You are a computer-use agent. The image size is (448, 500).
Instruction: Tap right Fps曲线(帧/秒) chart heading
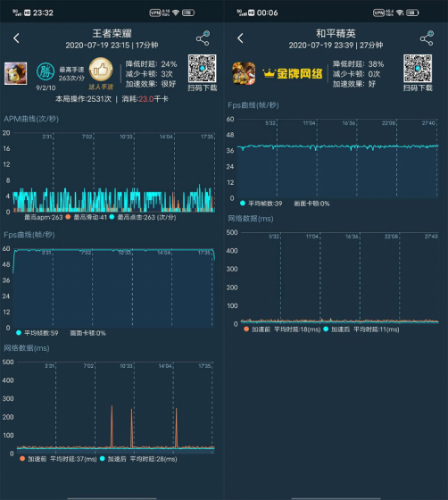tap(253, 105)
